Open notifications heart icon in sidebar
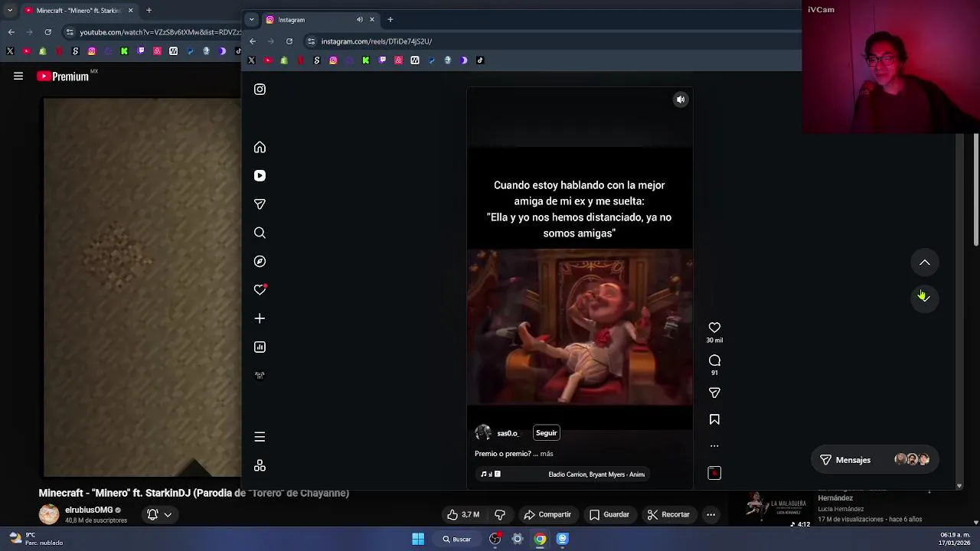 click(x=260, y=289)
